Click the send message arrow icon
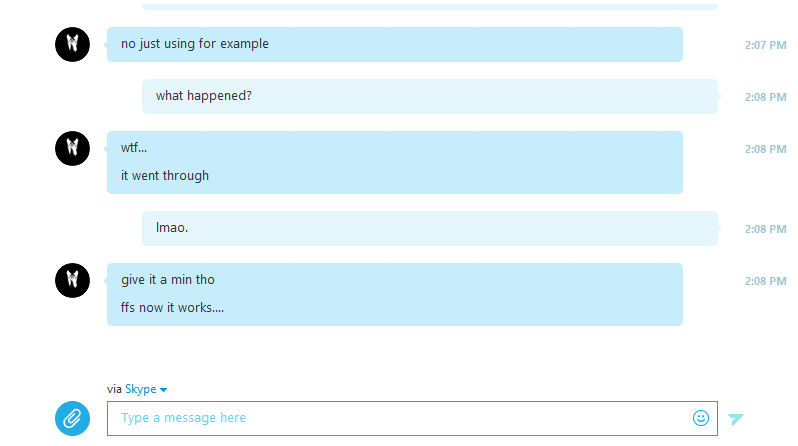798x446 pixels. pos(735,419)
